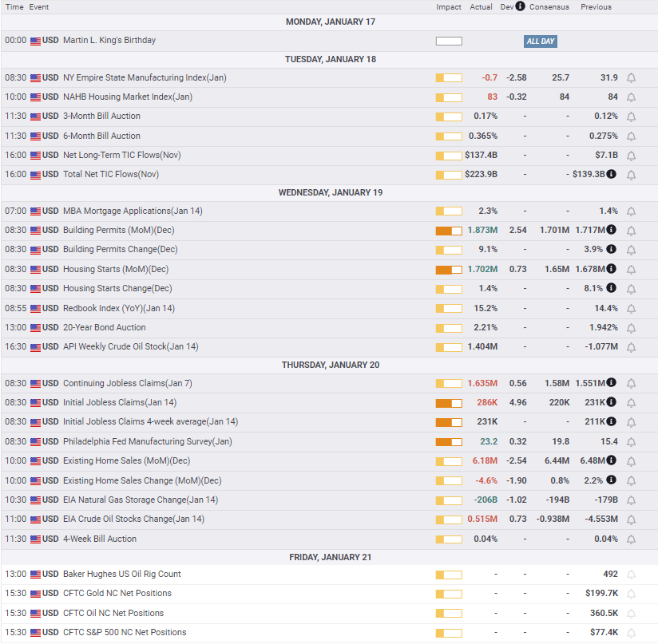The width and height of the screenshot is (658, 644).
Task: Click the info icon beside the Dev column header
Action: tap(520, 6)
